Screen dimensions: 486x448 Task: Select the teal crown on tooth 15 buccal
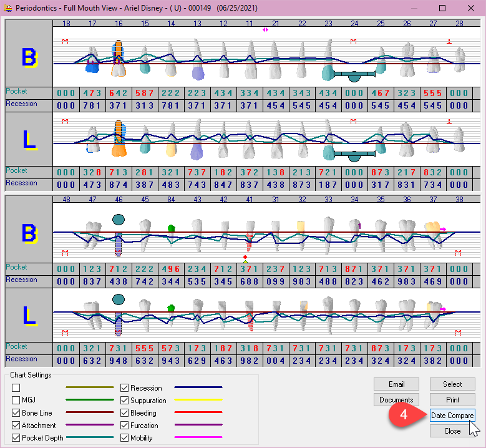pyautogui.click(x=145, y=68)
